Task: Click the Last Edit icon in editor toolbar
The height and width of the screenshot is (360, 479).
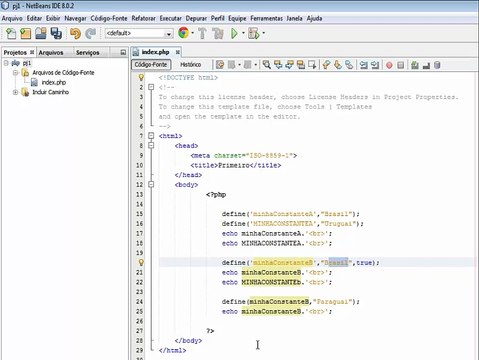Action: click(220, 65)
